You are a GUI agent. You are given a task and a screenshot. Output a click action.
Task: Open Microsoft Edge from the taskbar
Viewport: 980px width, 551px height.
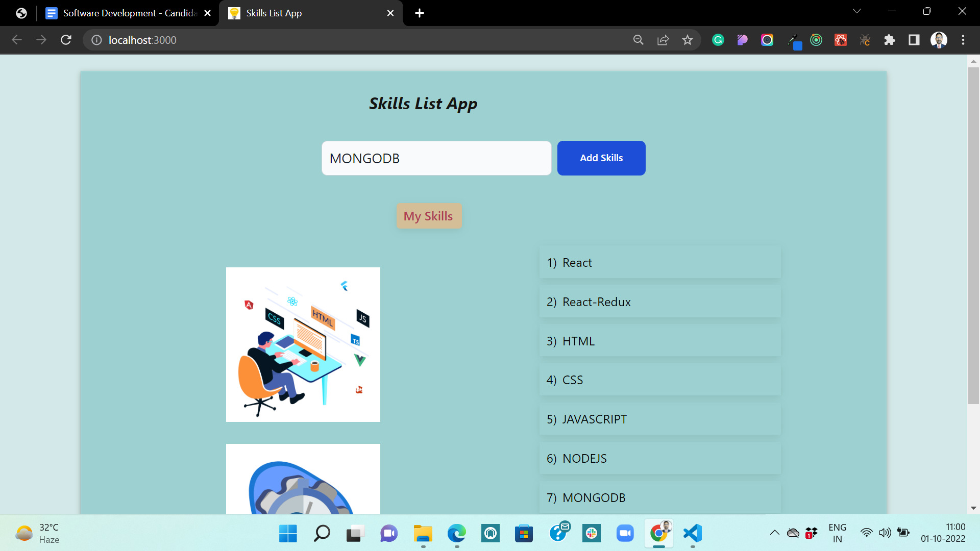point(456,534)
